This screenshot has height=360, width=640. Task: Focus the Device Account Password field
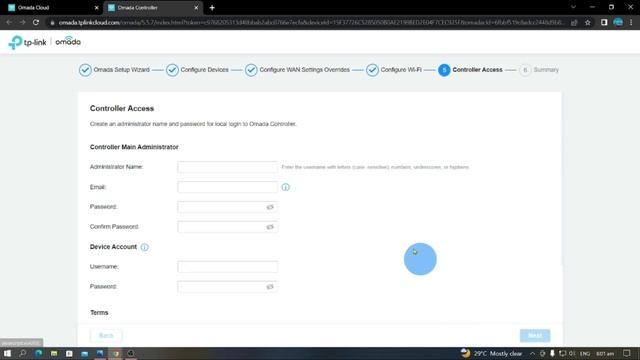[x=227, y=287]
